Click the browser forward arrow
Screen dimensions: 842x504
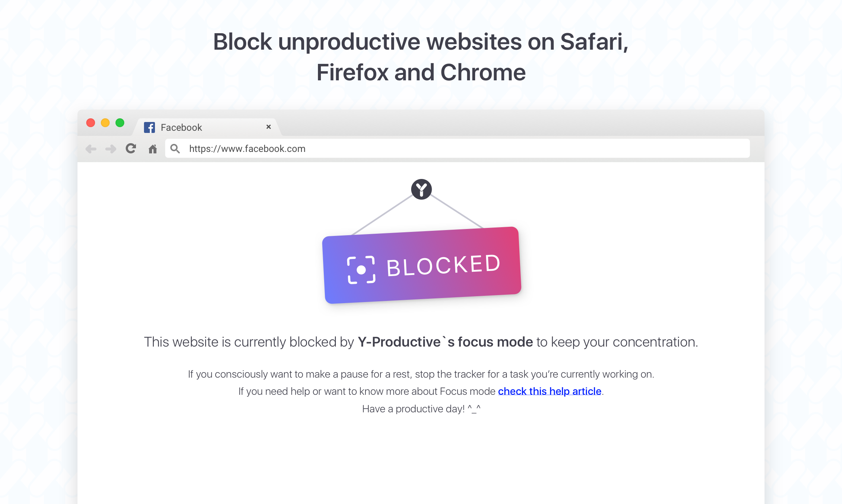coord(111,149)
